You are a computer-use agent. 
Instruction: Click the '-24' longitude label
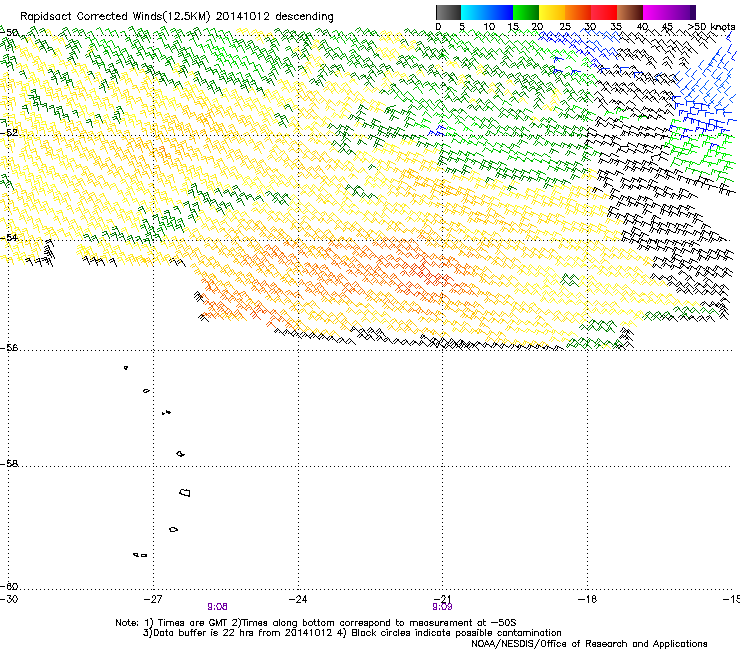tap(298, 599)
